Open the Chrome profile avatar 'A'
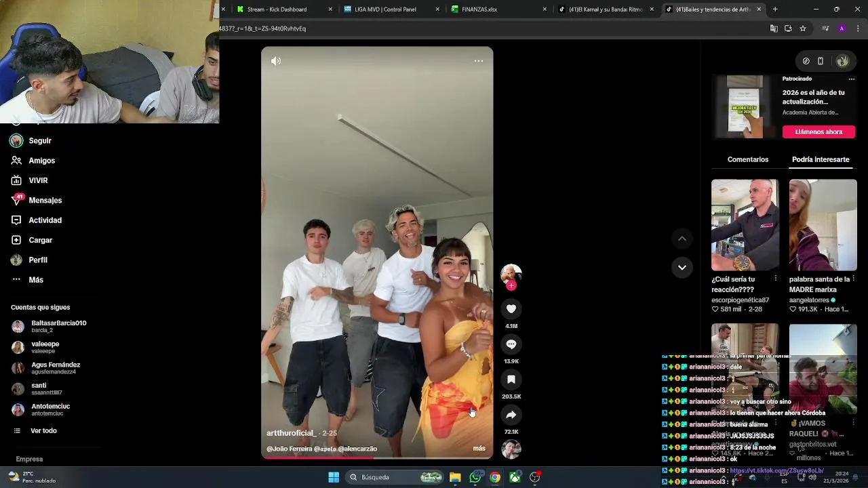This screenshot has height=488, width=868. coord(842,28)
